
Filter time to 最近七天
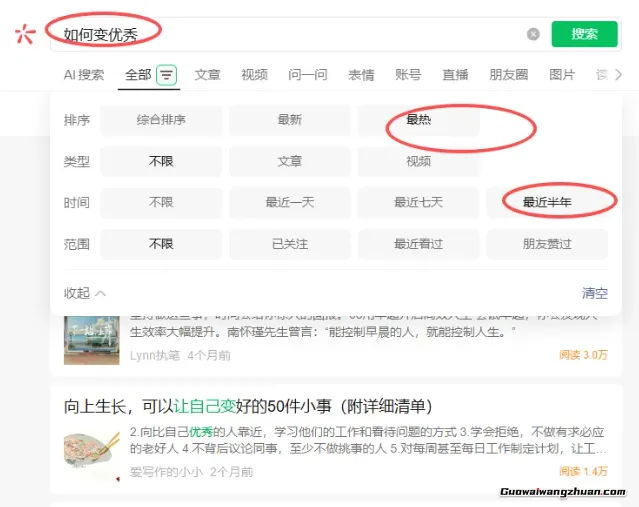pos(419,203)
